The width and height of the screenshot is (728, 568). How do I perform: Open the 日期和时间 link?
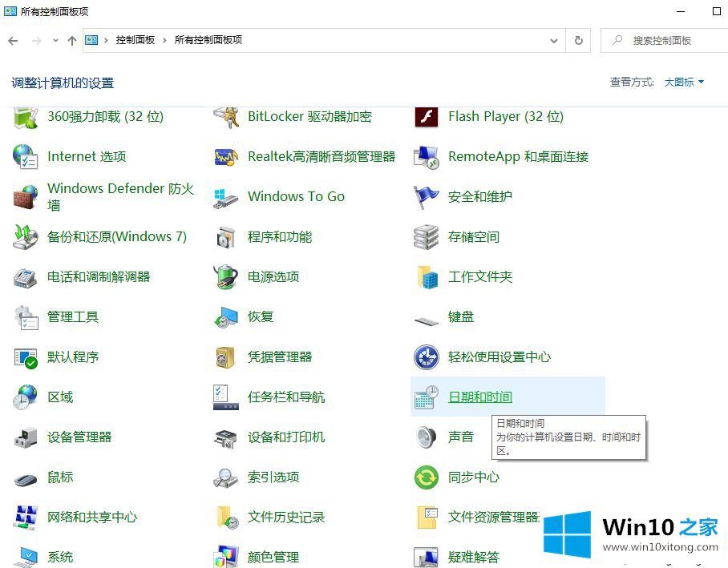(x=480, y=397)
